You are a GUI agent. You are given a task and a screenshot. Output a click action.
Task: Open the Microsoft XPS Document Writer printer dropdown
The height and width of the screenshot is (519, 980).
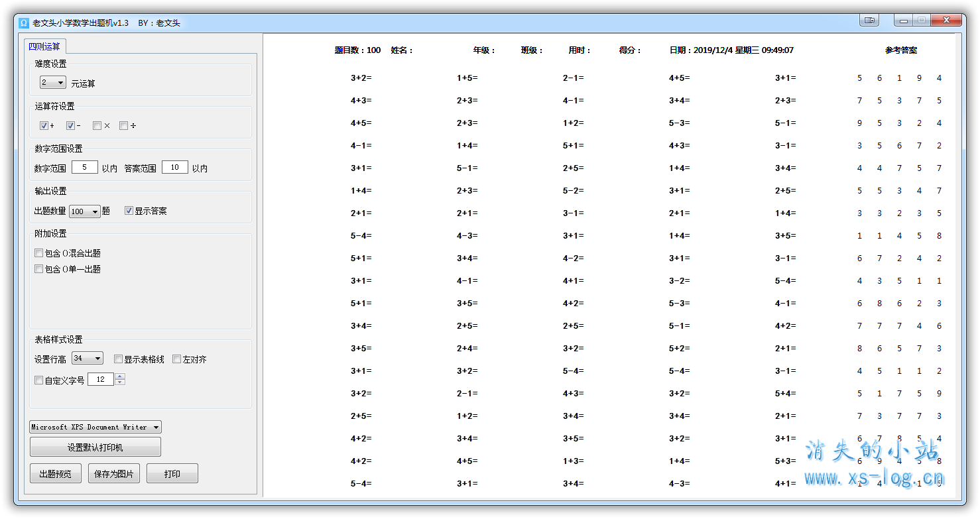(x=95, y=427)
